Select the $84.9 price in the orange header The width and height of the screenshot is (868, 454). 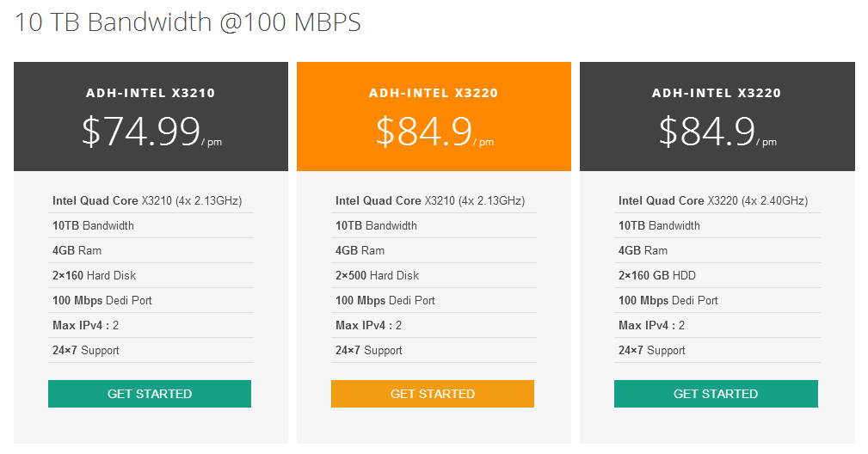pos(424,132)
